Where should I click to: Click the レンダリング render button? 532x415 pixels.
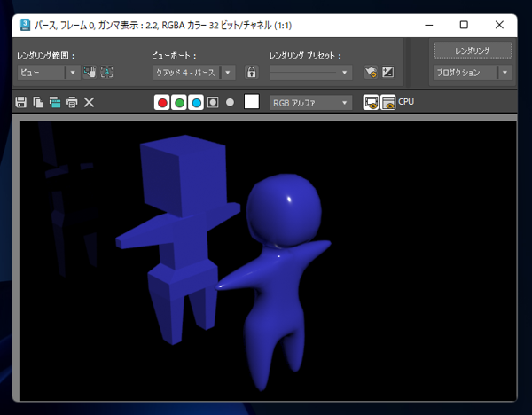click(473, 51)
